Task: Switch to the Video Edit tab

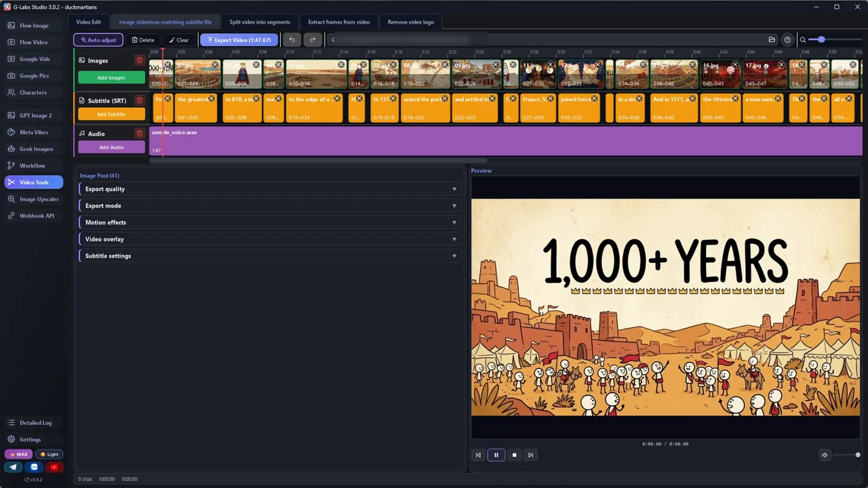Action: click(89, 22)
